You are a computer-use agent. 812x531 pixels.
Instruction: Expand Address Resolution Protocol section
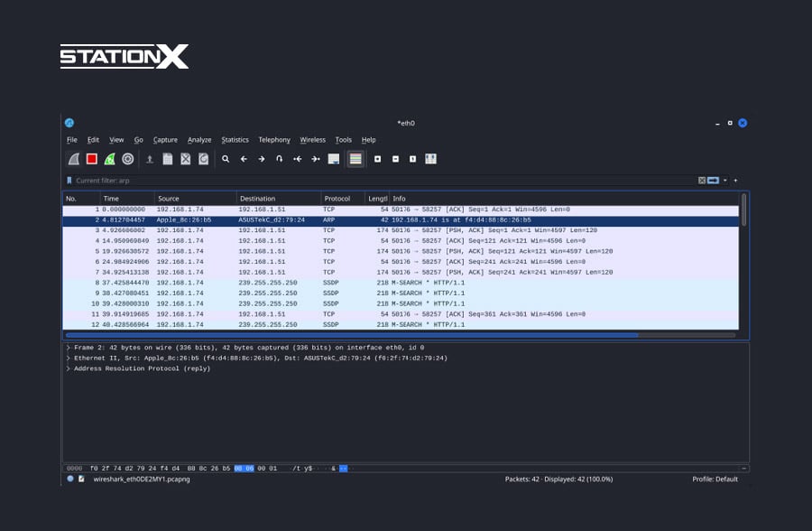coord(69,368)
